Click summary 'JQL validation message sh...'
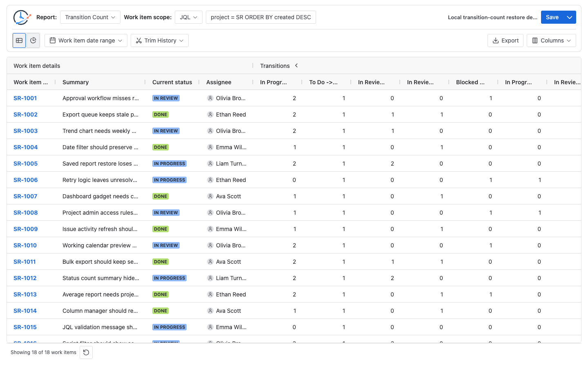The width and height of the screenshot is (588, 368). [100, 327]
